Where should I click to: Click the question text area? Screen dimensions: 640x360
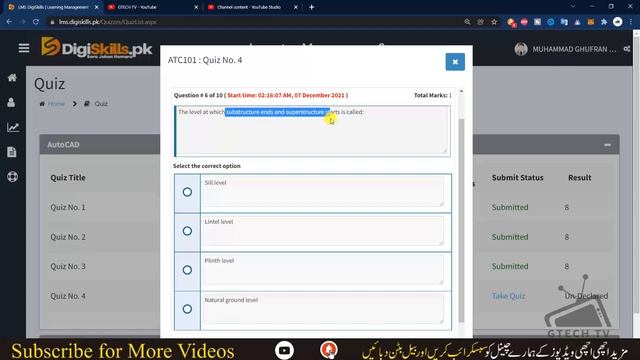[312, 131]
